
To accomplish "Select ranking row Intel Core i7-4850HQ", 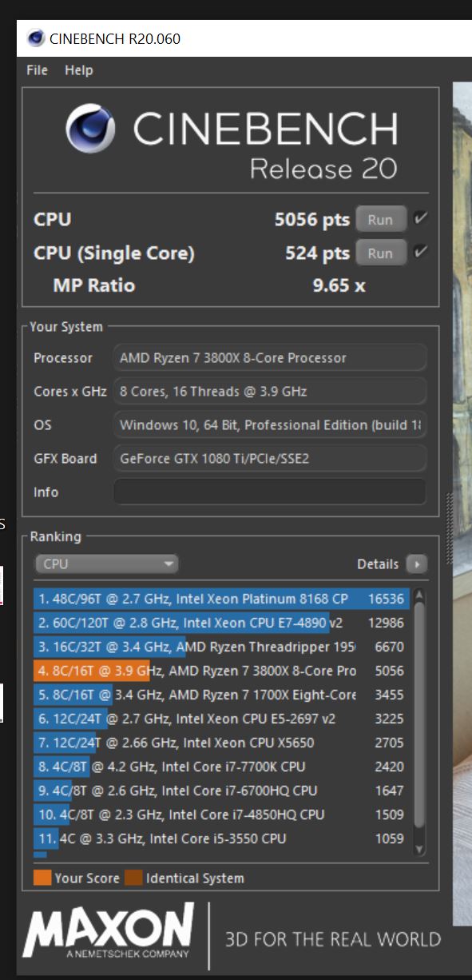I will pyautogui.click(x=221, y=815).
